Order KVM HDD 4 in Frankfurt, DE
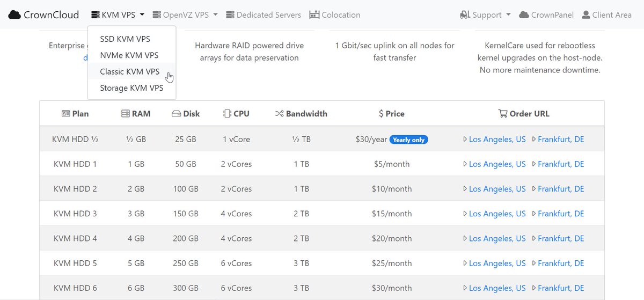Image resolution: width=644 pixels, height=300 pixels. point(561,238)
